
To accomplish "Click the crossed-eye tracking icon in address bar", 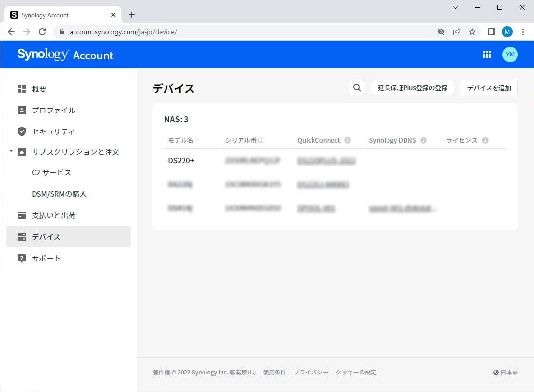I will pyautogui.click(x=441, y=32).
